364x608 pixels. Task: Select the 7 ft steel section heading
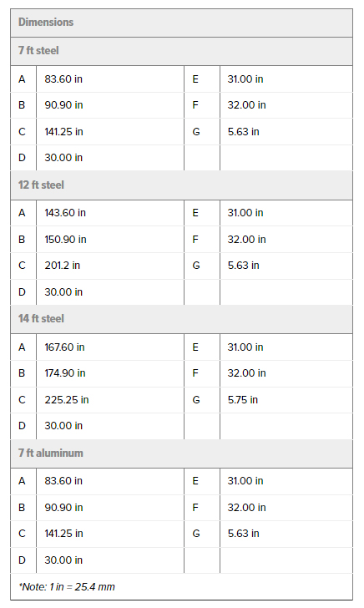[x=38, y=51]
